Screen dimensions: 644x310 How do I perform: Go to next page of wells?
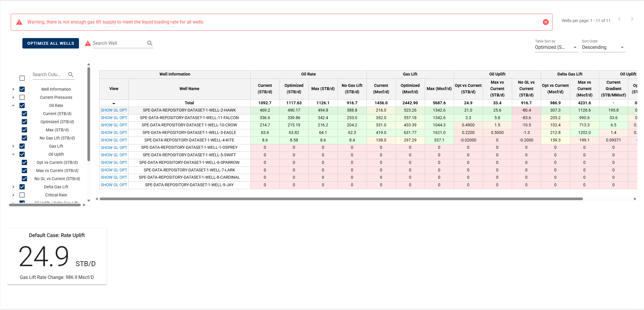(x=632, y=19)
